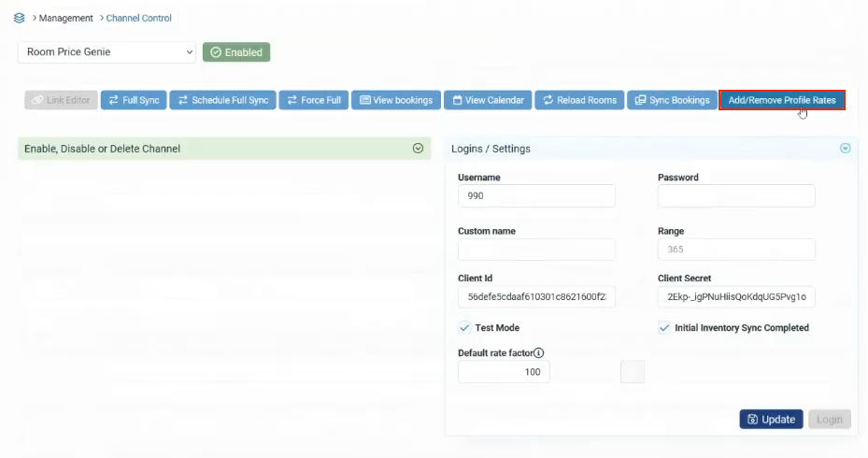Click Sync Bookings button
Image resolution: width=868 pixels, height=458 pixels.
point(671,100)
